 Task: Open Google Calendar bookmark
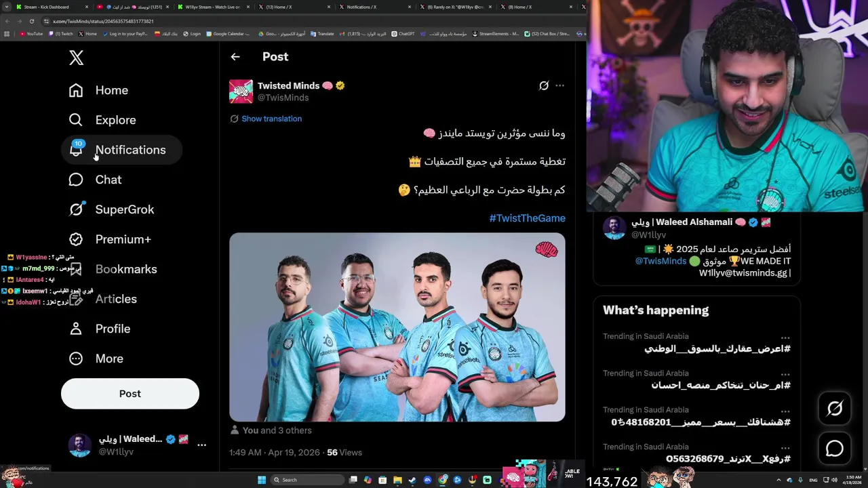(x=228, y=34)
